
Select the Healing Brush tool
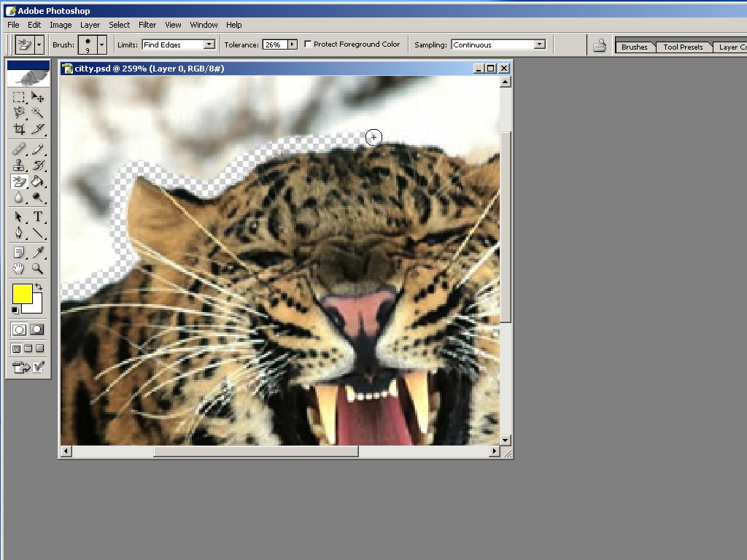(18, 149)
